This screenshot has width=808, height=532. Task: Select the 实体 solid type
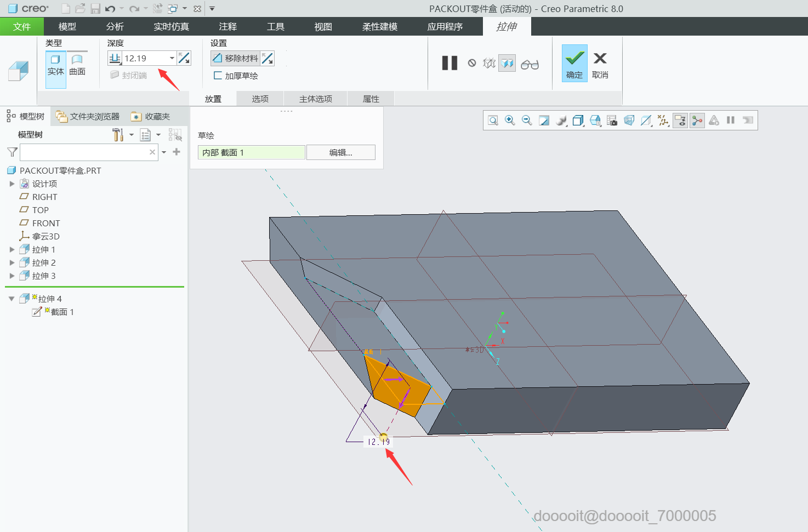pos(55,70)
